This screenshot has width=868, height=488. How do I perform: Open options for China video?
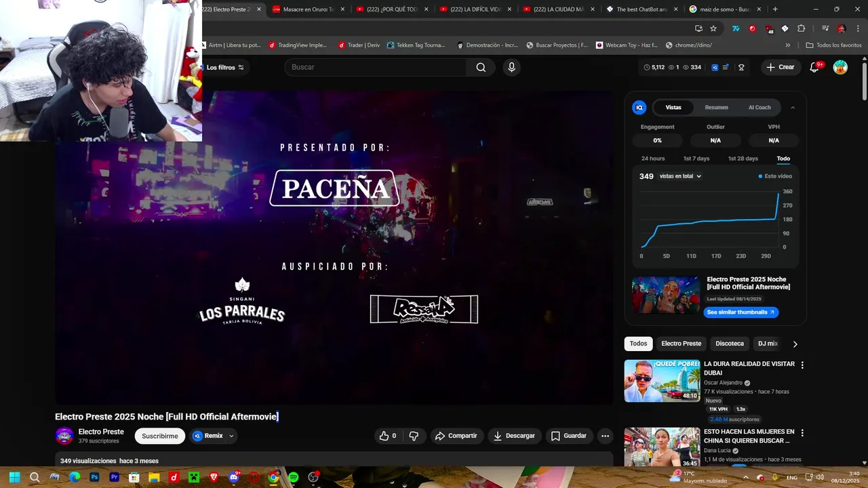(x=802, y=432)
